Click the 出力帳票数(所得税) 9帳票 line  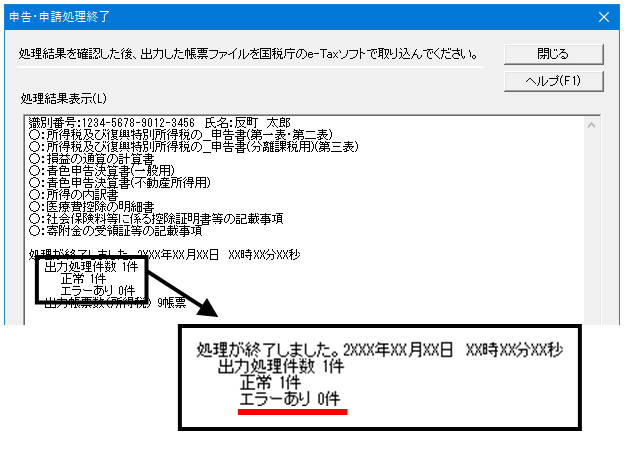click(115, 303)
